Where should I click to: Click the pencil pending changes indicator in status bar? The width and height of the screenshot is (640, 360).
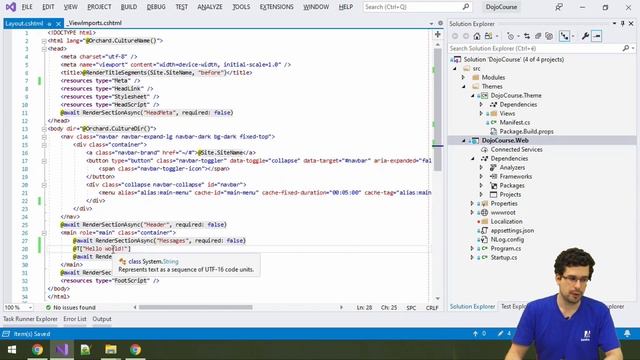[x=500, y=334]
